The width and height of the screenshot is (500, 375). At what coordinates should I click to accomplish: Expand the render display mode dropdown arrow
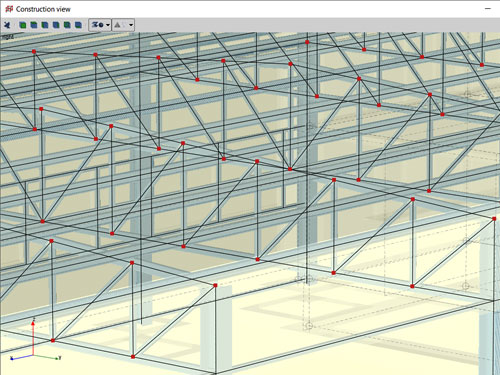(x=108, y=25)
